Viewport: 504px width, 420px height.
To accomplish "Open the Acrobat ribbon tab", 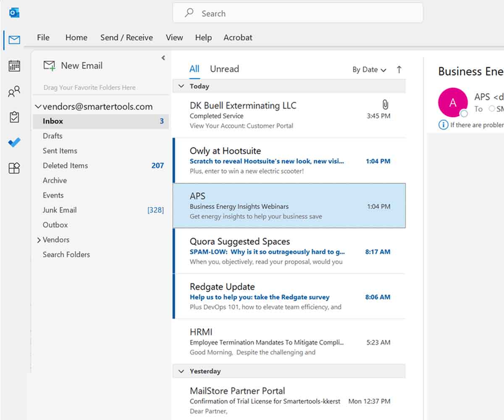I will [x=238, y=37].
